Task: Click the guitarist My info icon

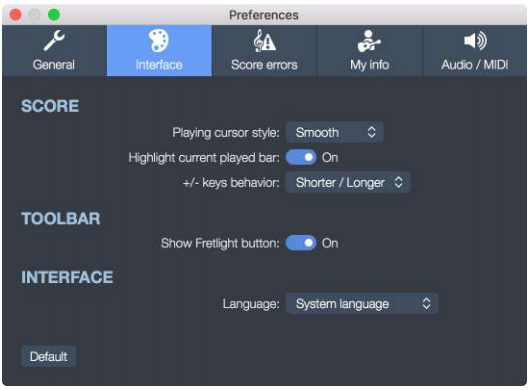Action: click(369, 41)
